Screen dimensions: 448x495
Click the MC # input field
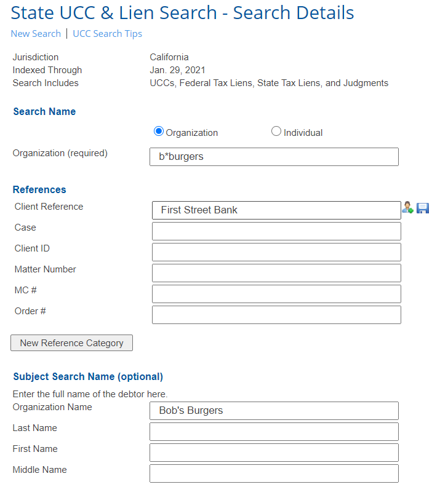pyautogui.click(x=276, y=294)
